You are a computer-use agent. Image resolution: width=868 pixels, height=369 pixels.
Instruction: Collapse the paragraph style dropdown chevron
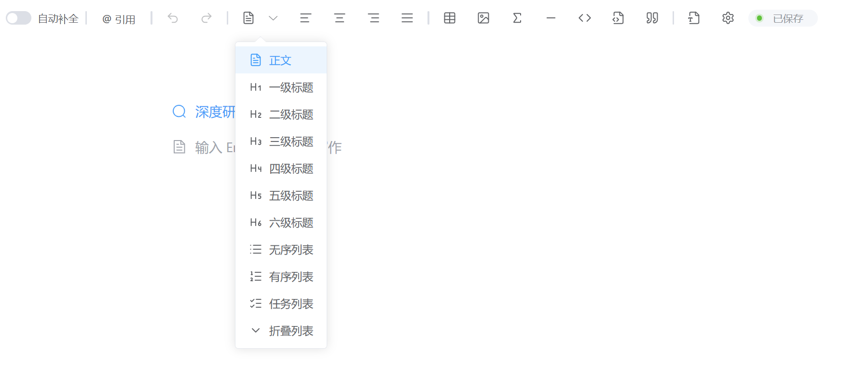coord(273,18)
